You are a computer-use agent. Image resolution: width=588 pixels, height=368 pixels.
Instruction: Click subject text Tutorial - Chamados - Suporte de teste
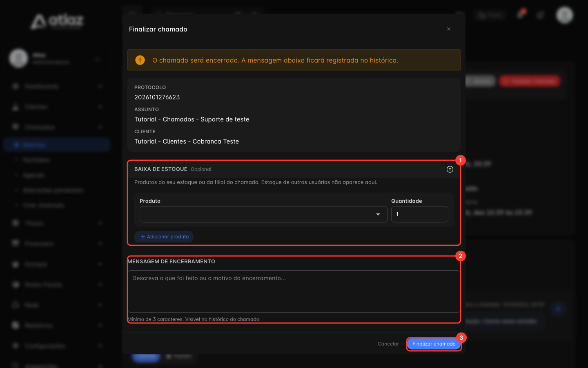pos(192,119)
